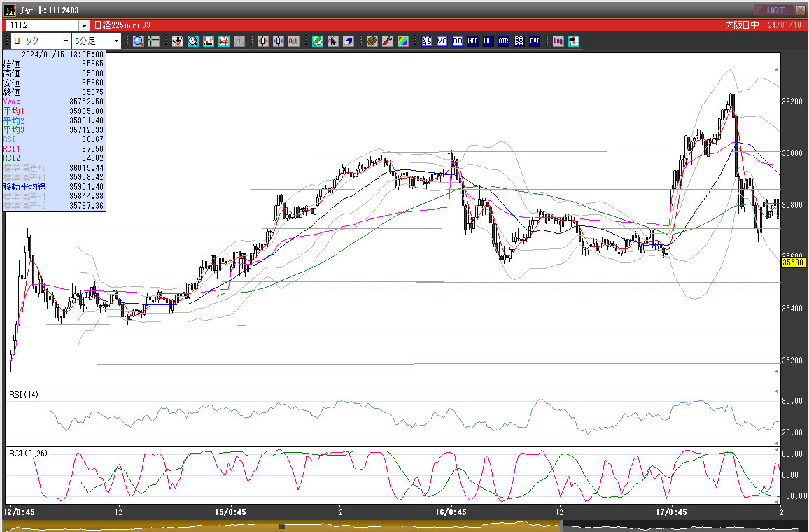This screenshot has width=809, height=532.
Task: Click the crosshair cursor tool icon
Action: coord(154,41)
